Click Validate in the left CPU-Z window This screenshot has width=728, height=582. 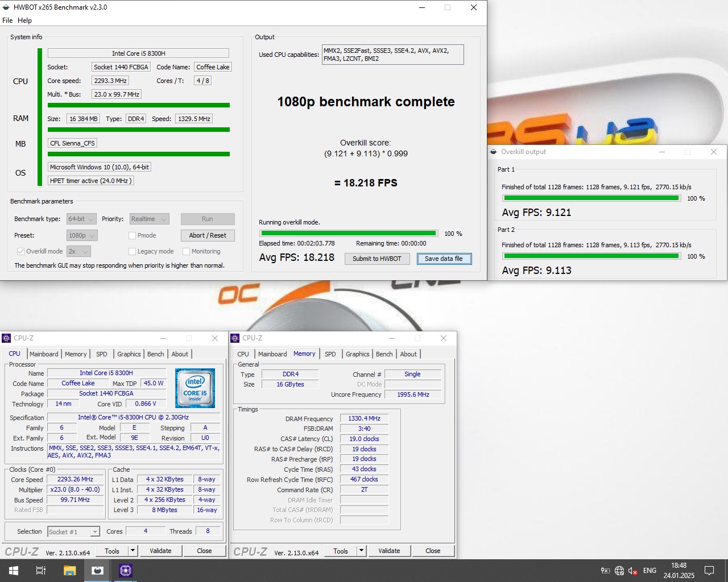click(160, 551)
